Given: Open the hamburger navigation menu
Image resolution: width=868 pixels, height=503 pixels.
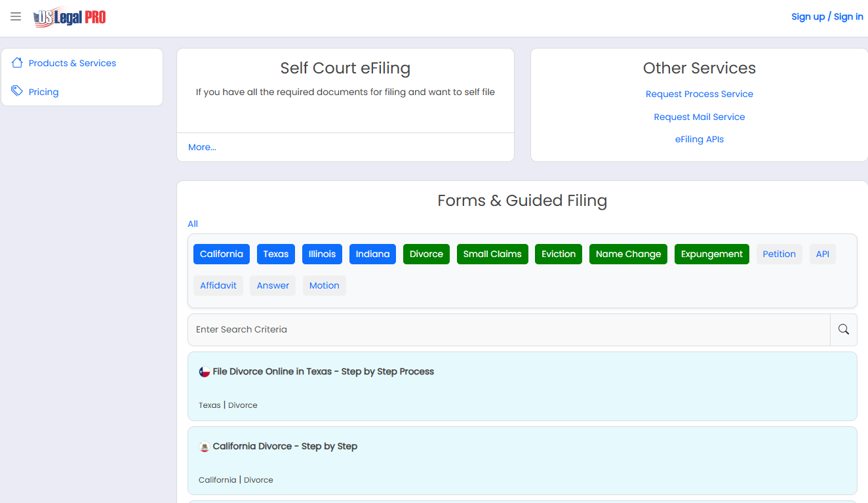Looking at the screenshot, I should click(16, 16).
